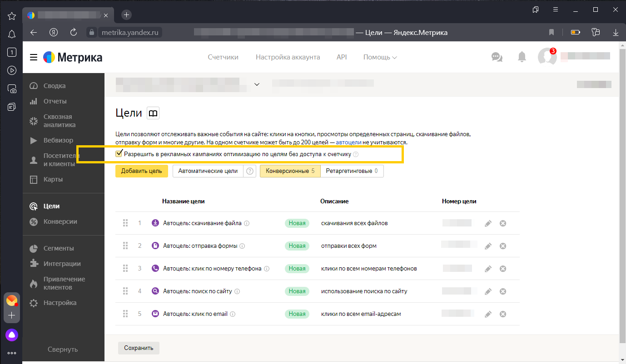Open the hamburger menu beside Metrika logo
The width and height of the screenshot is (626, 364).
(x=33, y=57)
